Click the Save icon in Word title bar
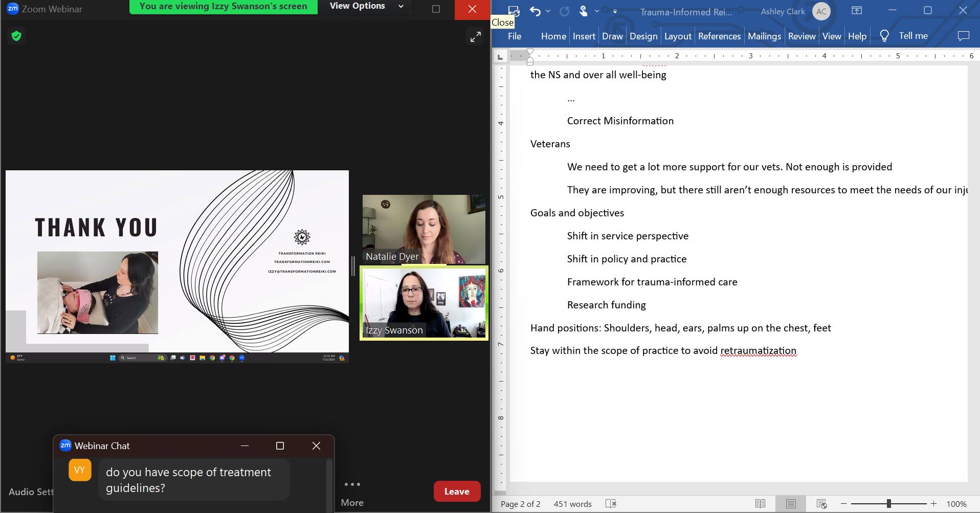Screen dimensions: 980x513 click(514, 11)
